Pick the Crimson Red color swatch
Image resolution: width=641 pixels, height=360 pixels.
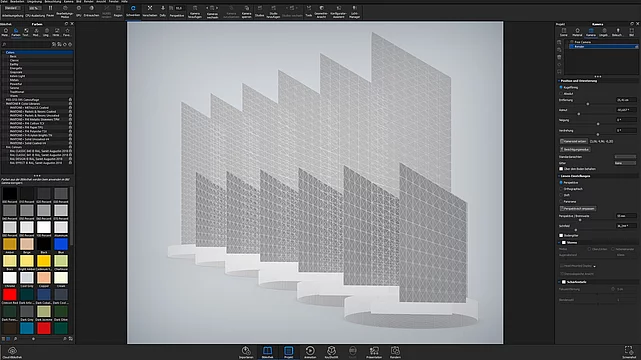click(9, 294)
